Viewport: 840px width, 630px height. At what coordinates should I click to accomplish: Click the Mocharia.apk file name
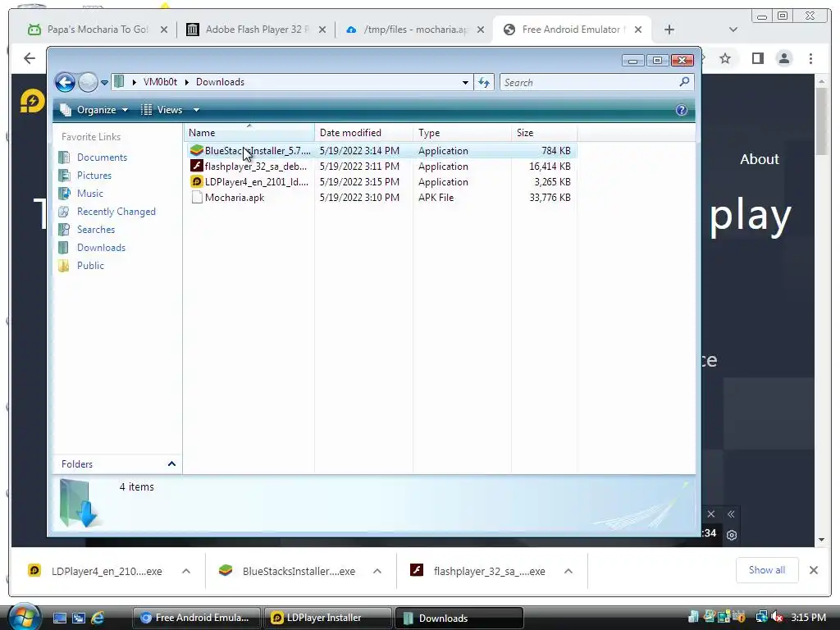(235, 197)
